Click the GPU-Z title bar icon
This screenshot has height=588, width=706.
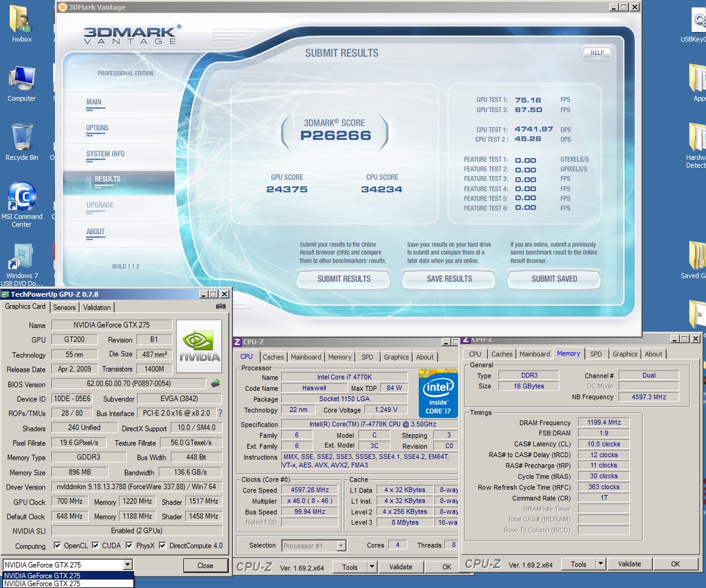pyautogui.click(x=5, y=294)
